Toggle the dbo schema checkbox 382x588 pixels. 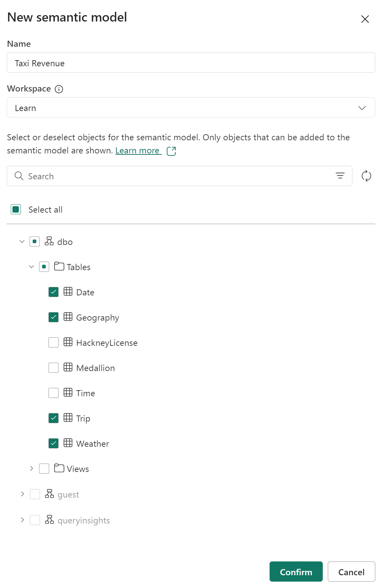pyautogui.click(x=35, y=242)
